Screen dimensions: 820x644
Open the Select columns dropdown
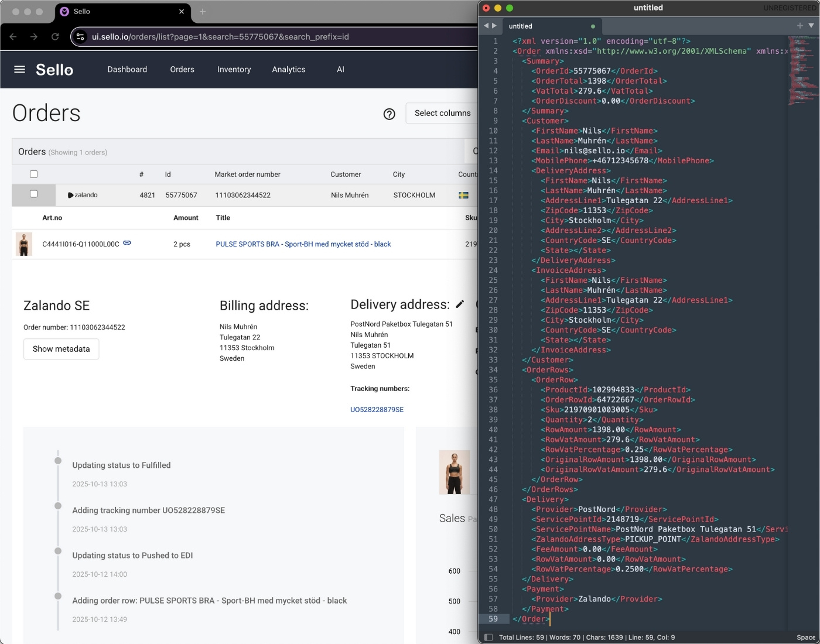coord(442,113)
